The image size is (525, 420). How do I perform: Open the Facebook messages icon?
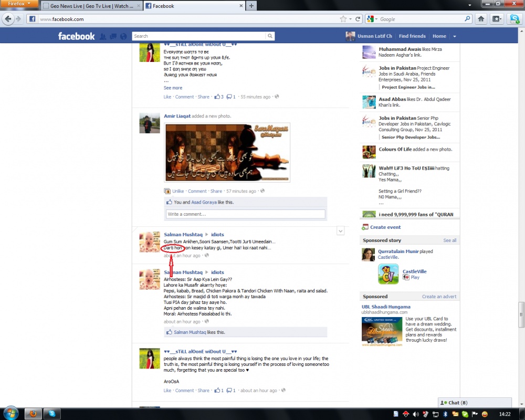[x=113, y=36]
